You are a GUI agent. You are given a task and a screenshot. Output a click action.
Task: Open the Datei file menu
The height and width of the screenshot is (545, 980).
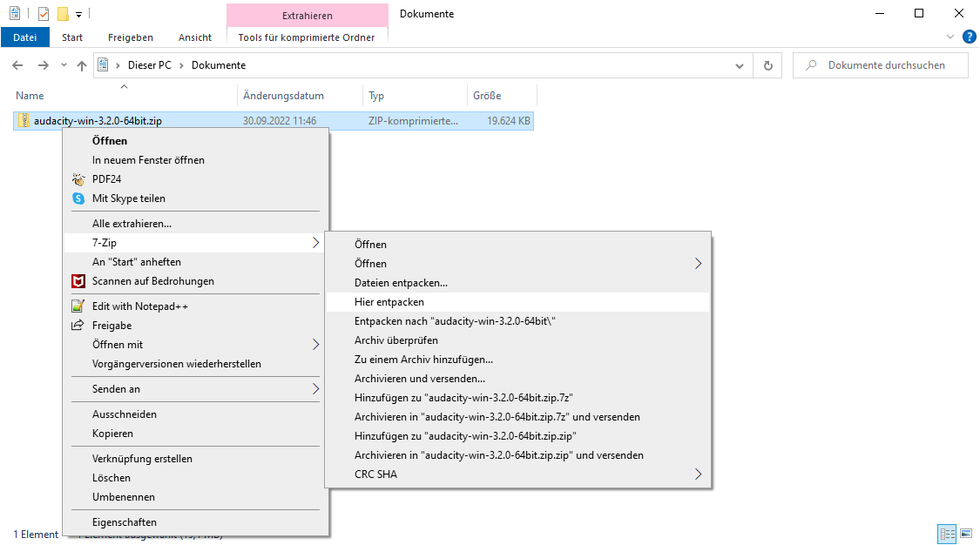[25, 37]
